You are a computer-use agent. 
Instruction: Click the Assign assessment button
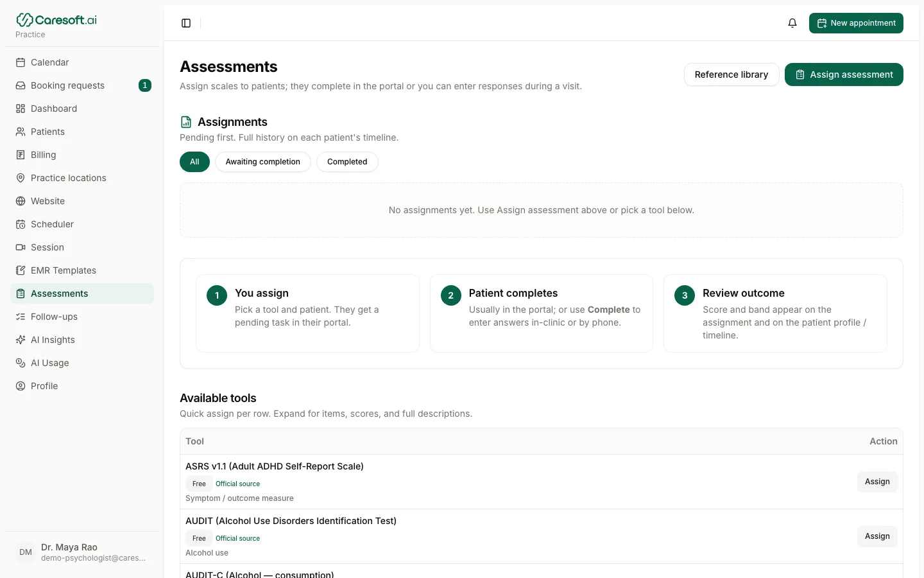tap(844, 74)
